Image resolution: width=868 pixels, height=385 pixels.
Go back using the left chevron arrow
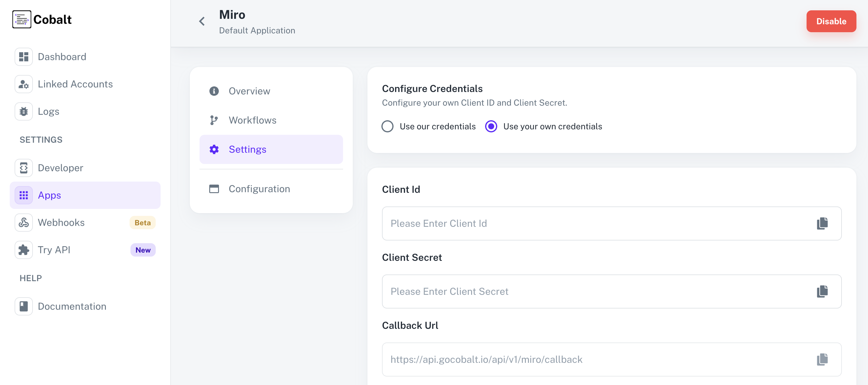202,21
